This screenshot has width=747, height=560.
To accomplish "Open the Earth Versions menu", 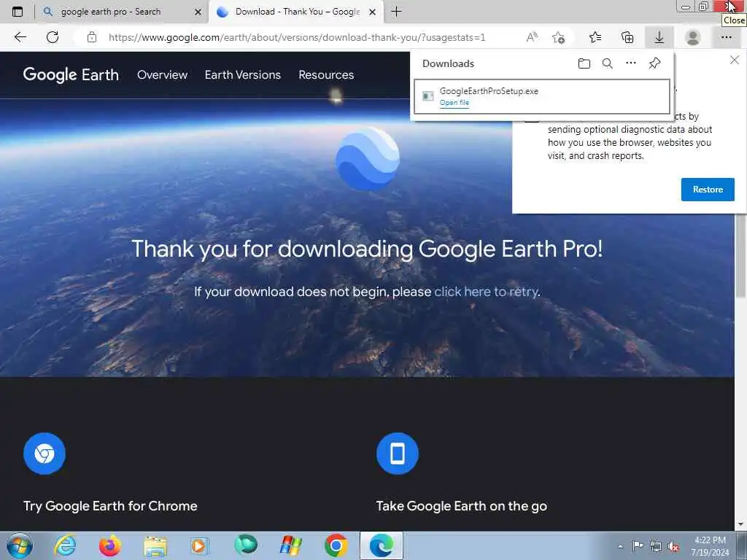I will coord(242,75).
